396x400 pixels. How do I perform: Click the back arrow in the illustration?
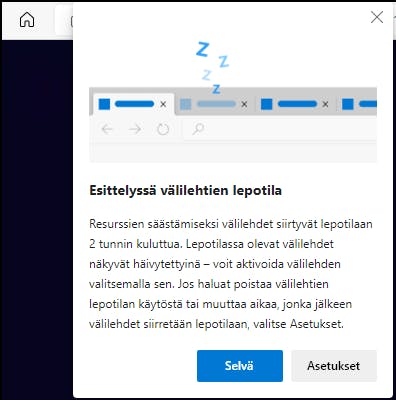coord(107,128)
